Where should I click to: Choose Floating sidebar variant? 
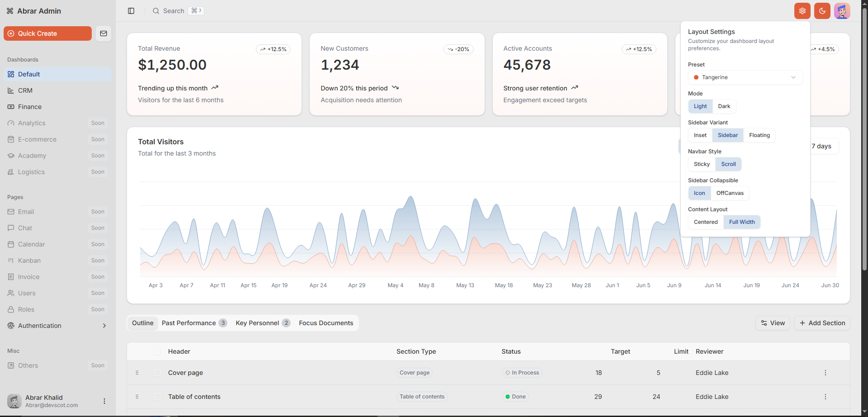(x=759, y=135)
